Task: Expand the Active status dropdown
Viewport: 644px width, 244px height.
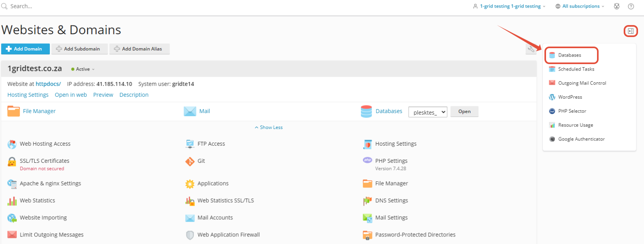Action: pos(83,69)
